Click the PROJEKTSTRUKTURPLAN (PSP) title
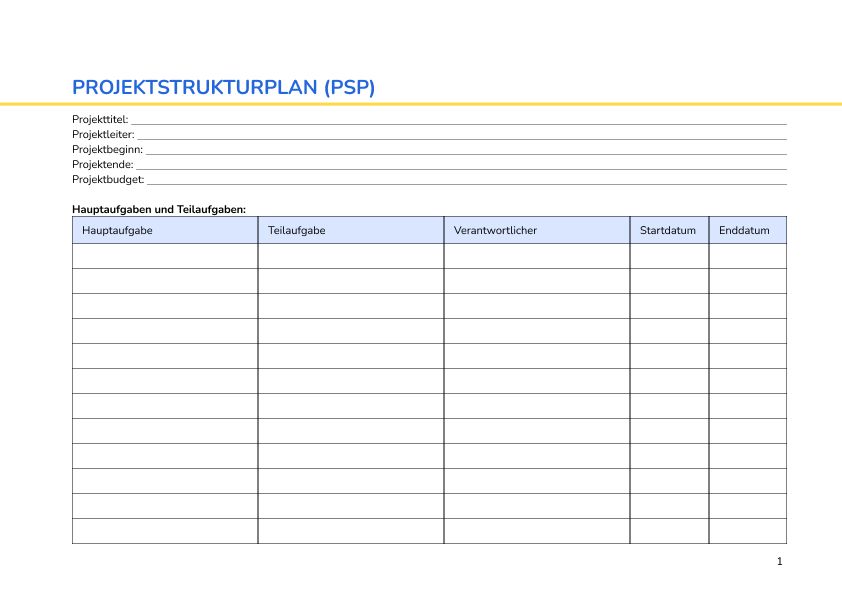 coord(224,87)
